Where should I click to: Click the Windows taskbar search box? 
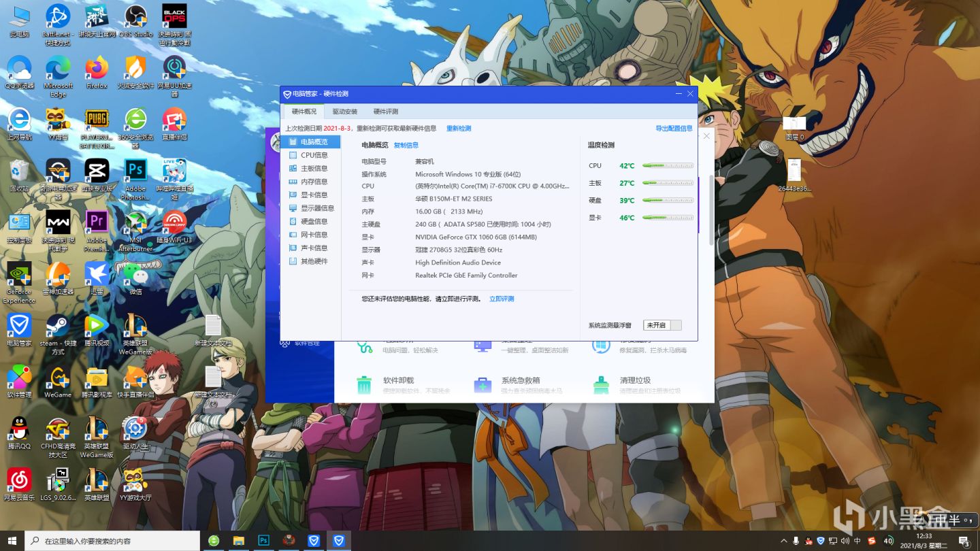click(113, 541)
